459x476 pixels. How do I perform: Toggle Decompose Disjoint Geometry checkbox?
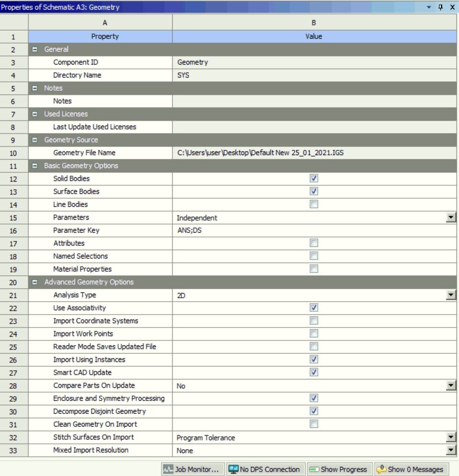(313, 411)
